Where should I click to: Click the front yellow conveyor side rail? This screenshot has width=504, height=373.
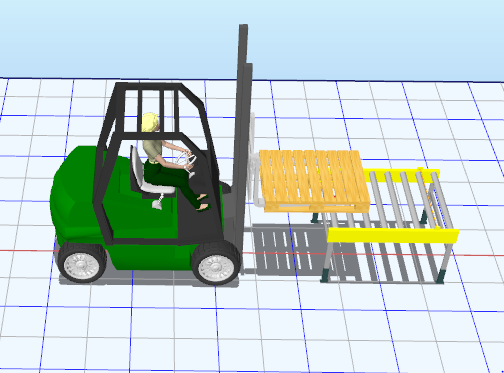(393, 236)
